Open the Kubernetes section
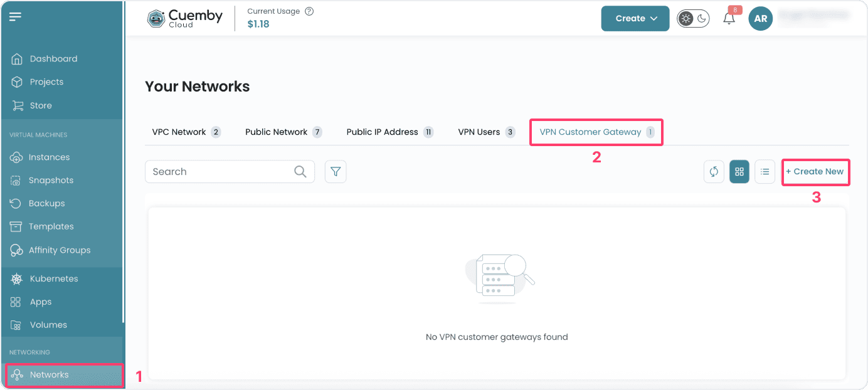 pyautogui.click(x=53, y=278)
